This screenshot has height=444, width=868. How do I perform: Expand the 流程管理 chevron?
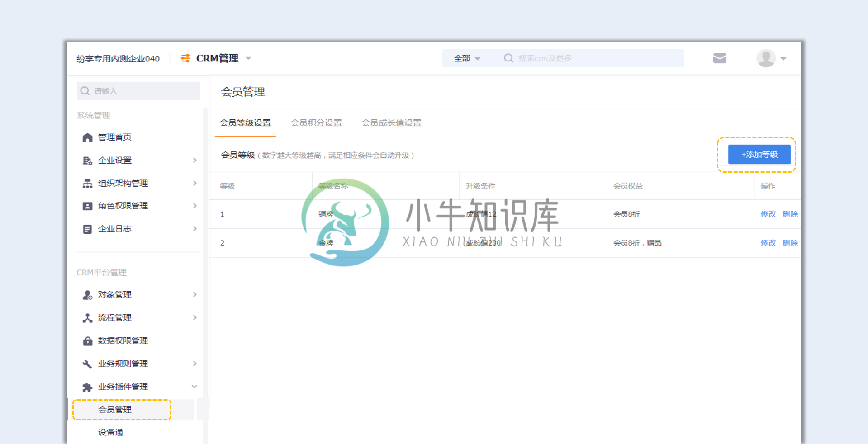(195, 317)
